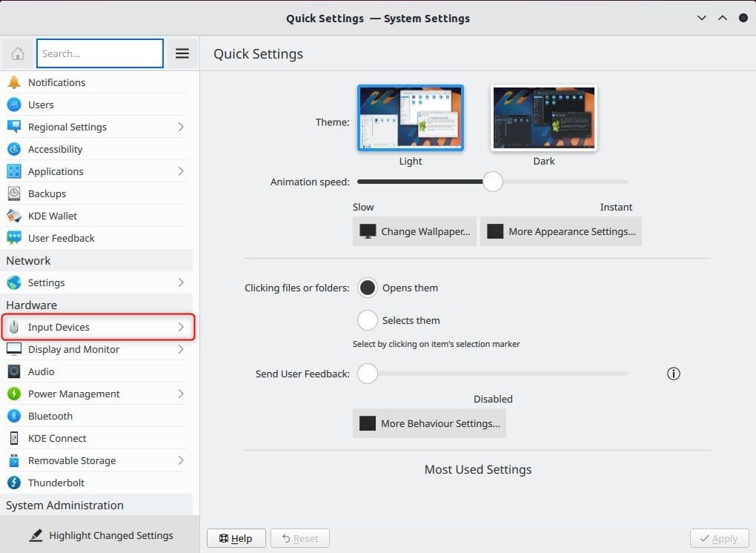Open the Bluetooth settings icon
This screenshot has width=756, height=553.
pos(14,416)
